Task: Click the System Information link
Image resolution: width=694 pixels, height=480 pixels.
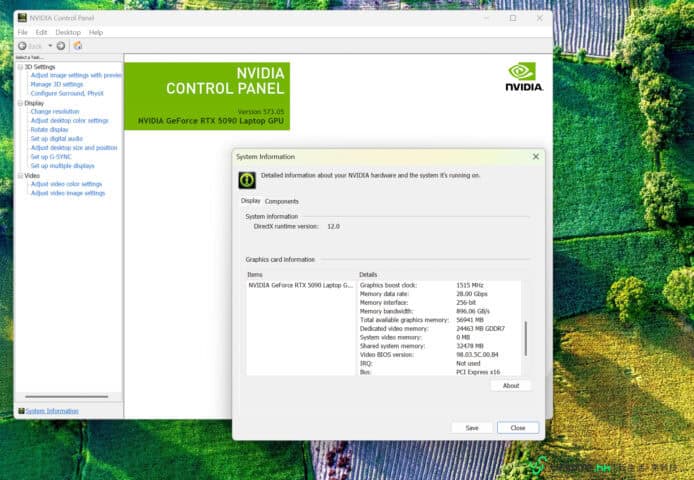Action: (52, 411)
